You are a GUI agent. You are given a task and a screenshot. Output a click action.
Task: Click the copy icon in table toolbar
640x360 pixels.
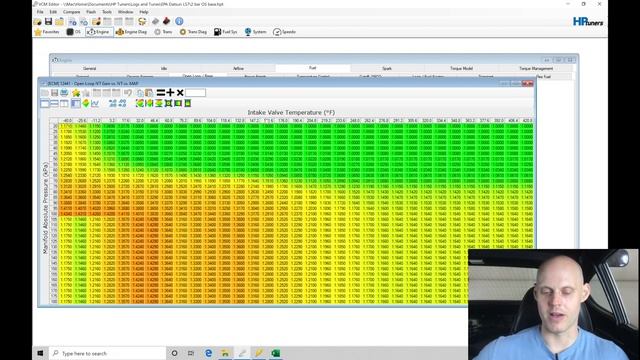pyautogui.click(x=140, y=93)
